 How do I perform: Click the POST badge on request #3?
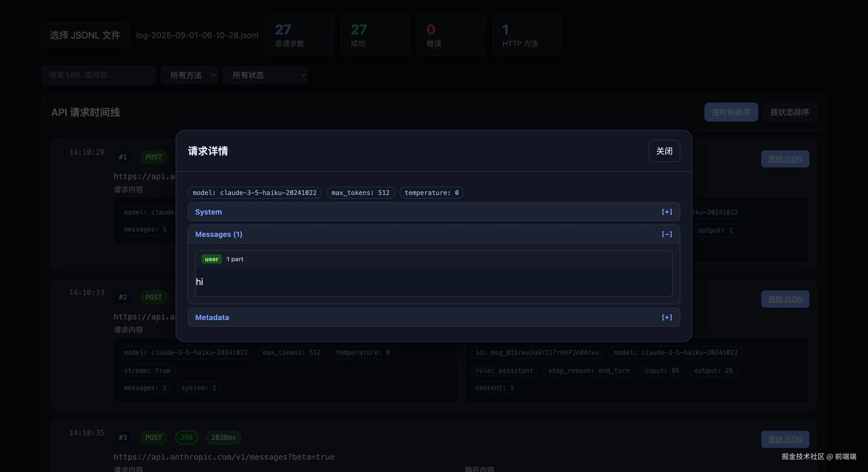[154, 437]
